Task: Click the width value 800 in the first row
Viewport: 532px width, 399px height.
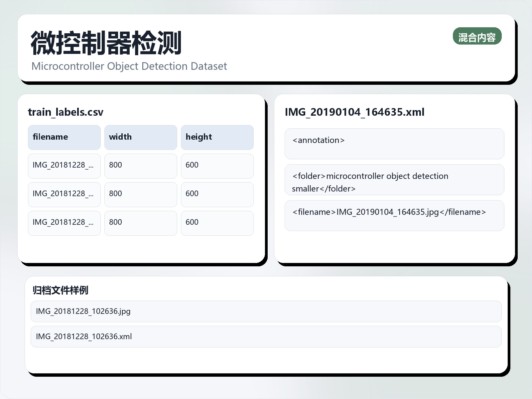Action: click(x=141, y=166)
